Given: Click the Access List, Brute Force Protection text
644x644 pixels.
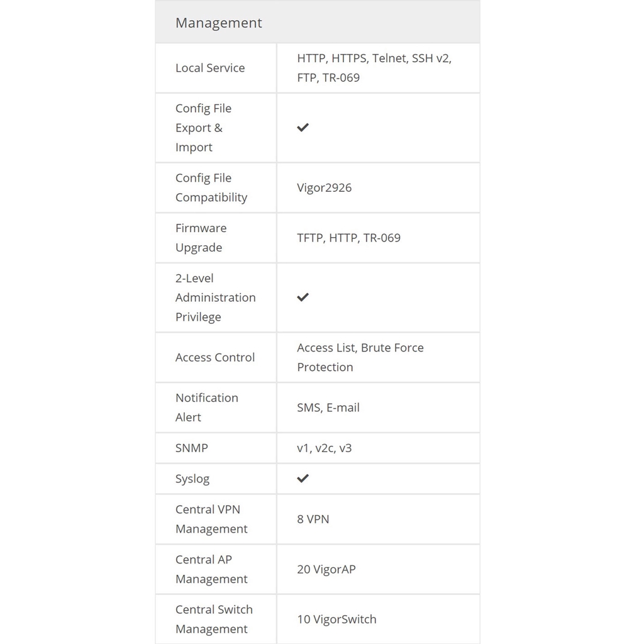Looking at the screenshot, I should coord(360,357).
